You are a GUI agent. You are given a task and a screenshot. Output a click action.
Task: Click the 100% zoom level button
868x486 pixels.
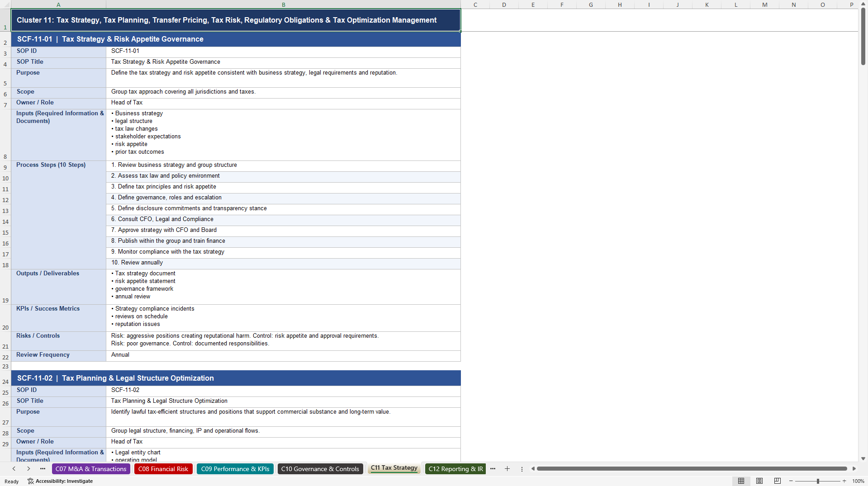point(858,481)
